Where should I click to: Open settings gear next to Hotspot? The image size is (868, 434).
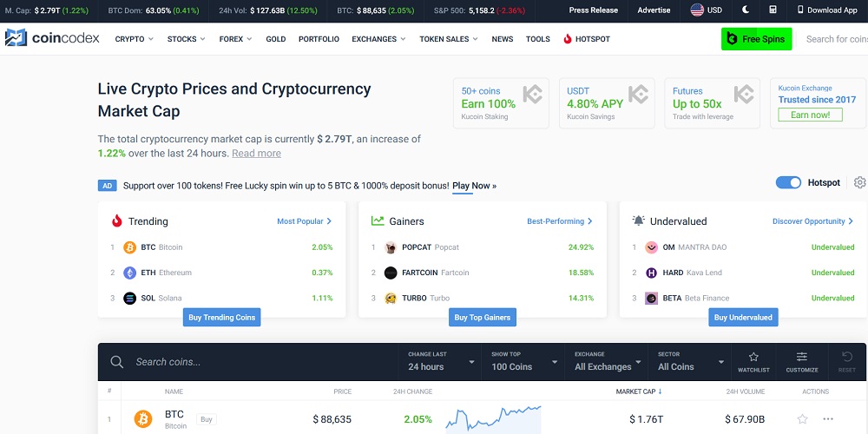coord(859,182)
